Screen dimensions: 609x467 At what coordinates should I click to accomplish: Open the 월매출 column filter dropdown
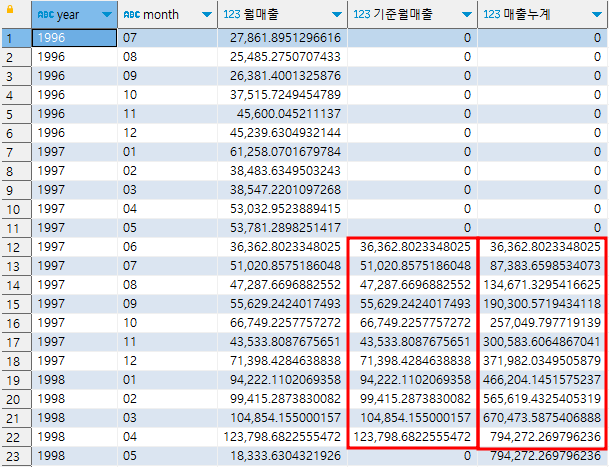pyautogui.click(x=337, y=15)
